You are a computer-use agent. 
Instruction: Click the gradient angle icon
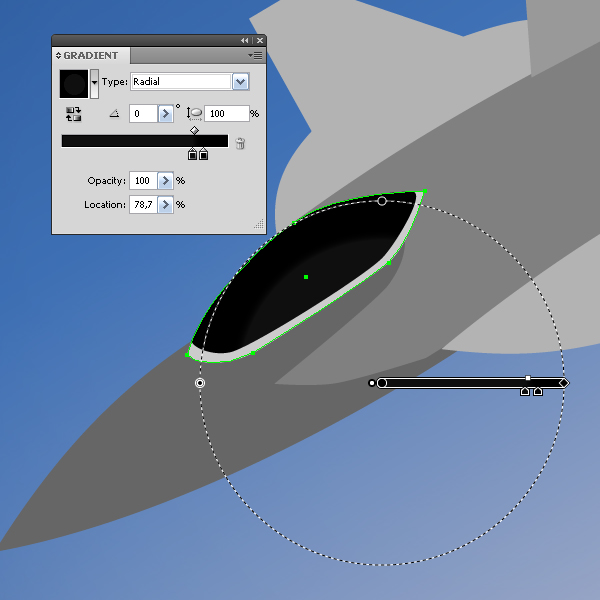tap(114, 113)
